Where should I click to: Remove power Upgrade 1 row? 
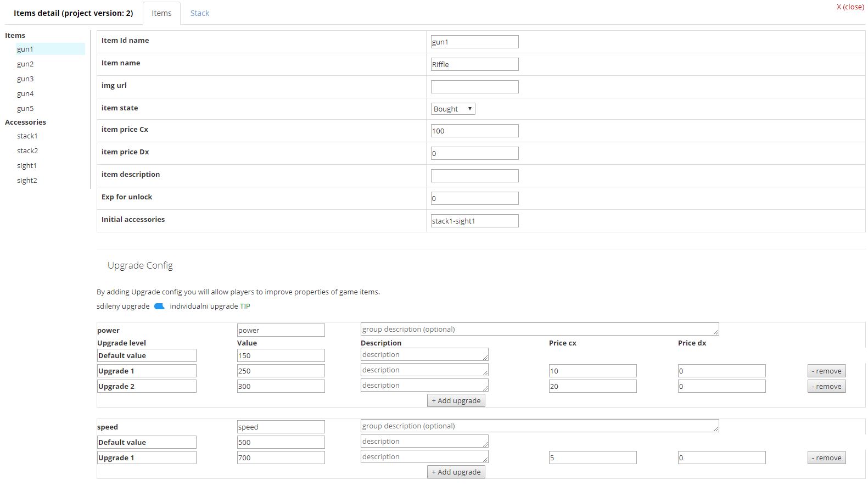click(826, 371)
